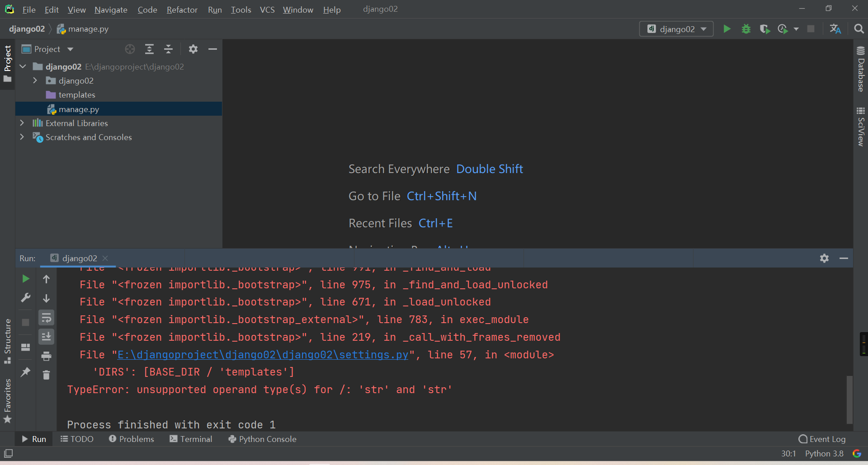This screenshot has width=868, height=465.
Task: Expand Scratches and Consoles node
Action: tap(22, 137)
